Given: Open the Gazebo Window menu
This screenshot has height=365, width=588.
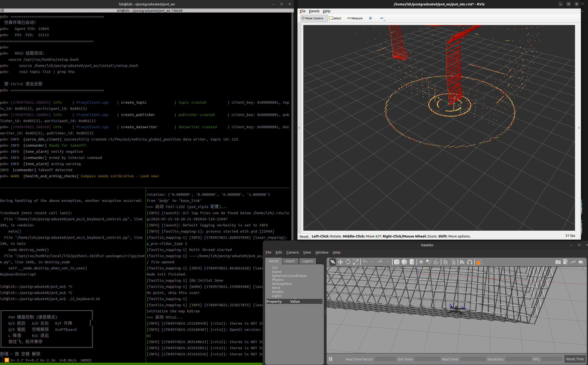Looking at the screenshot, I should pyautogui.click(x=322, y=253).
